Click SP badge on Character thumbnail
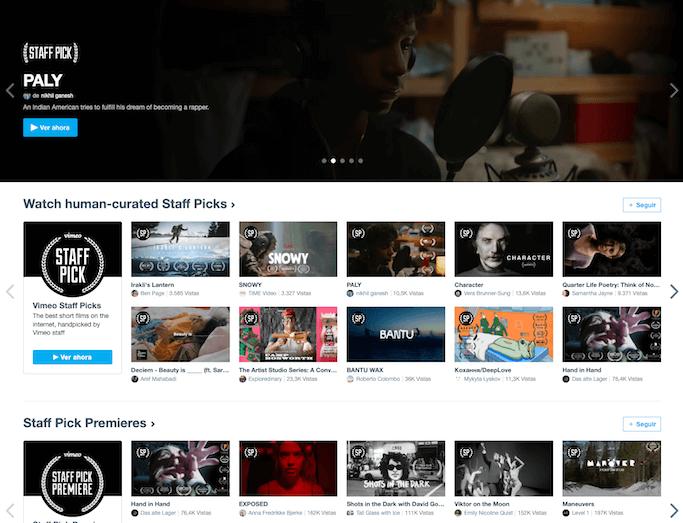 (466, 233)
